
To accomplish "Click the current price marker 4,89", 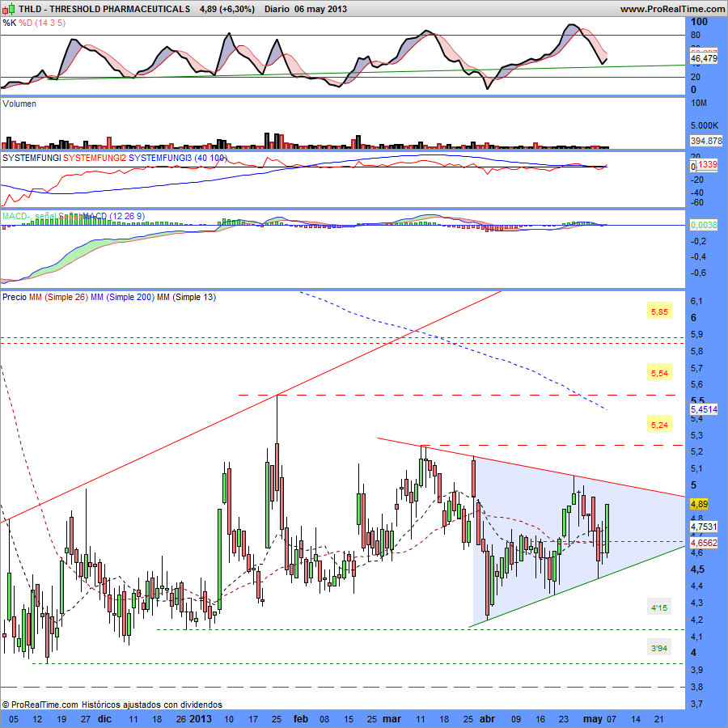I will [699, 504].
